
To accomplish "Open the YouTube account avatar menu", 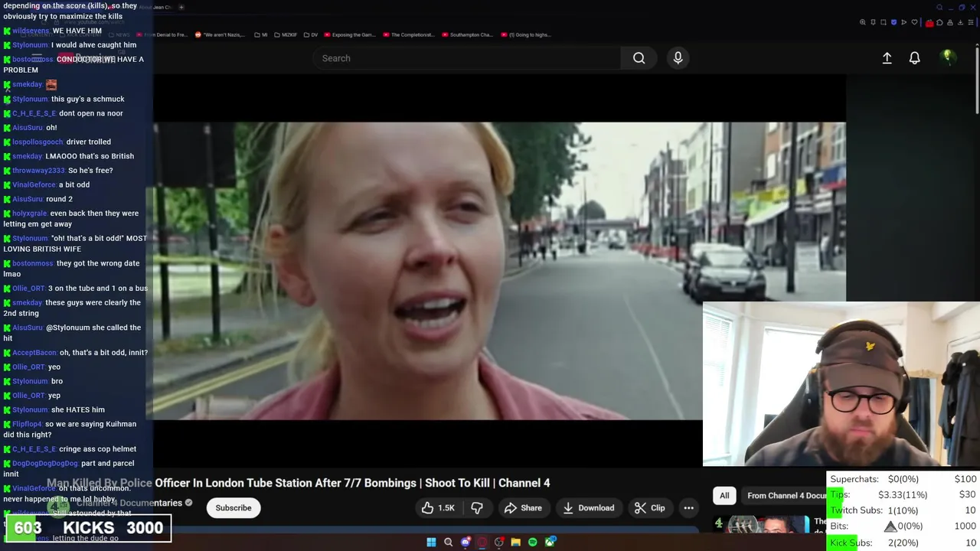I will (948, 57).
